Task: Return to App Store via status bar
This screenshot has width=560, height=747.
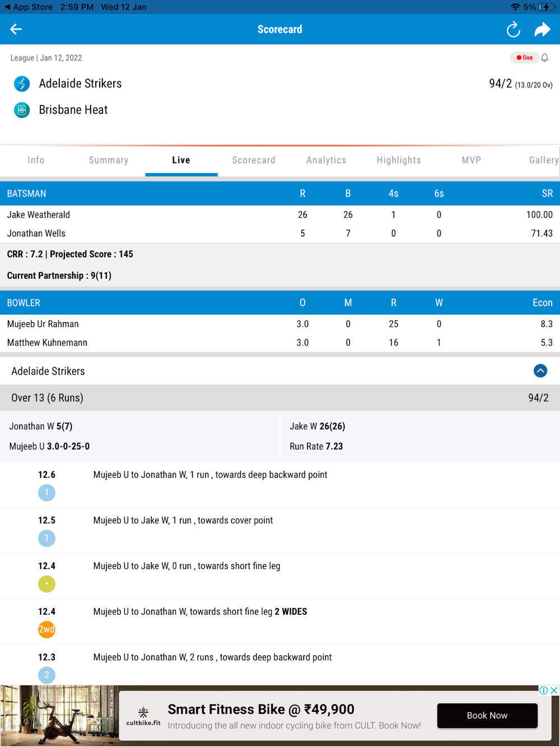Action: [29, 7]
